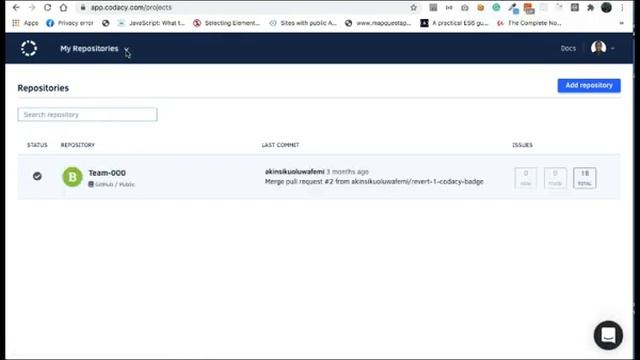
Task: Open The Complete No... bookmark
Action: [529, 23]
